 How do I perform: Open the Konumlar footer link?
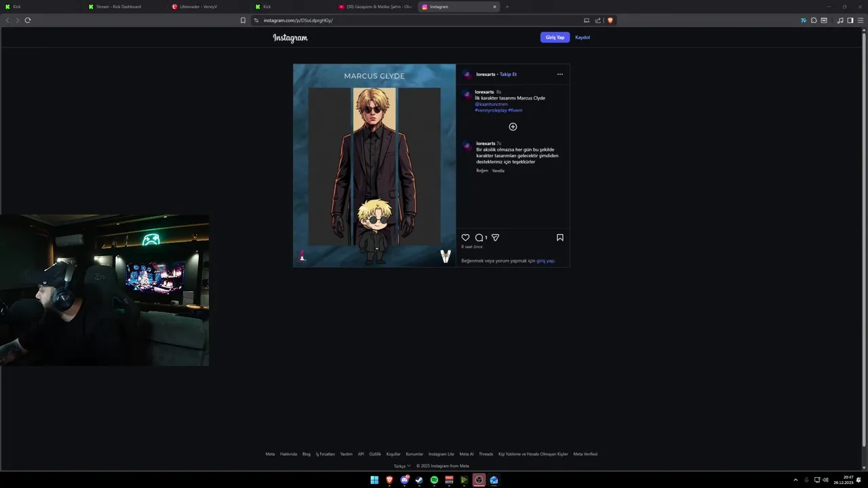pos(414,454)
